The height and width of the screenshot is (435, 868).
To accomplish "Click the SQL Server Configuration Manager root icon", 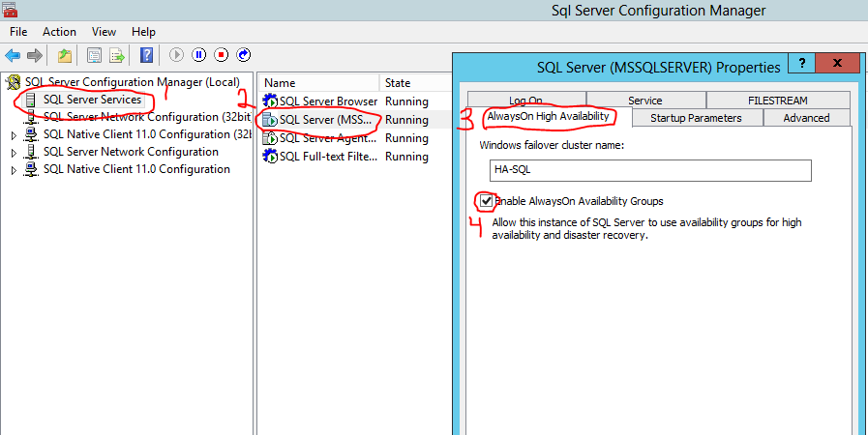I will pos(14,82).
